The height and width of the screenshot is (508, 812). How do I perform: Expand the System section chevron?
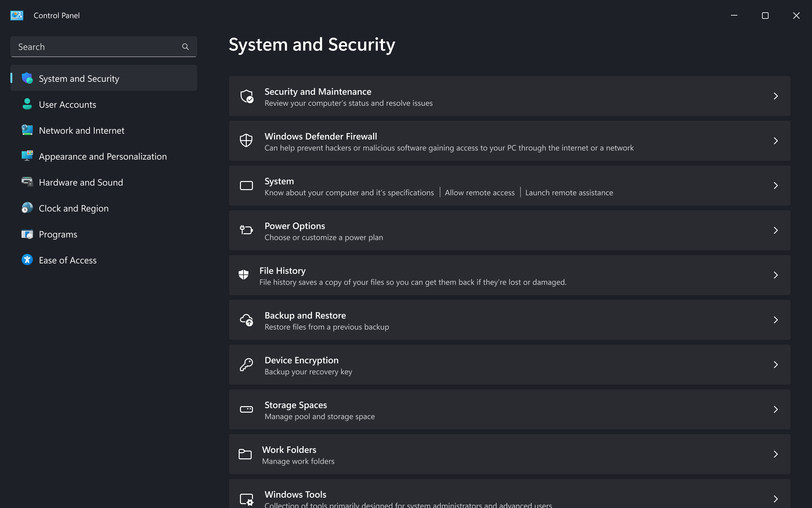[776, 186]
